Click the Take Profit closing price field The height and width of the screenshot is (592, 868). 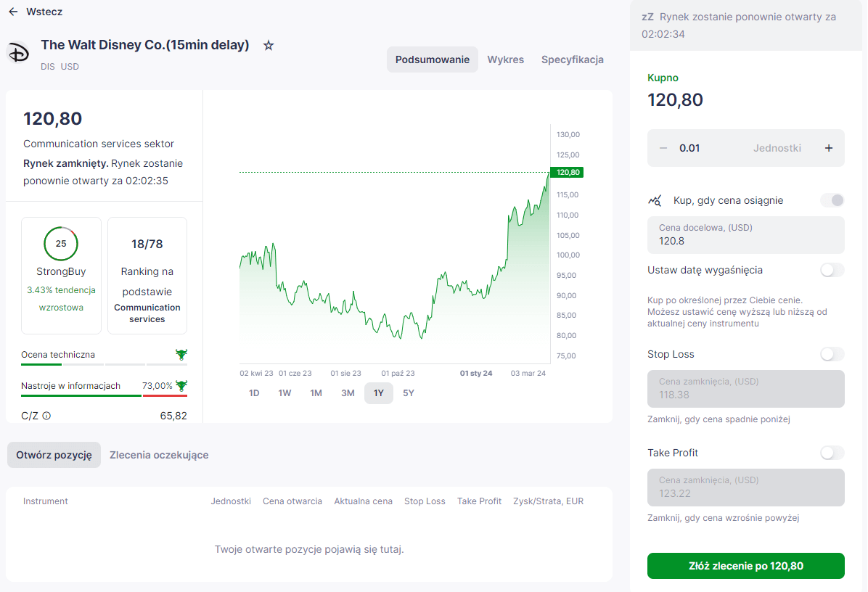point(745,488)
